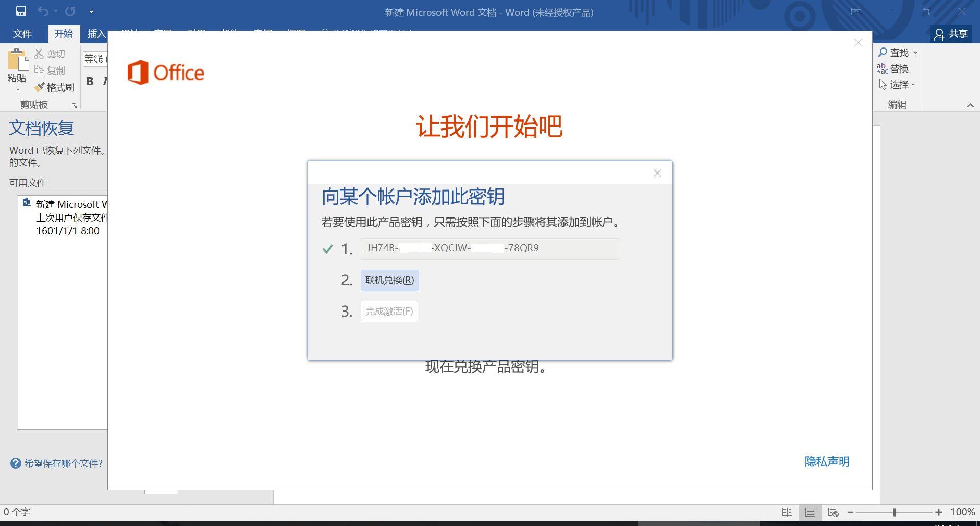Open the 希望保存哪个文件? help link
The image size is (980, 526).
[57, 463]
